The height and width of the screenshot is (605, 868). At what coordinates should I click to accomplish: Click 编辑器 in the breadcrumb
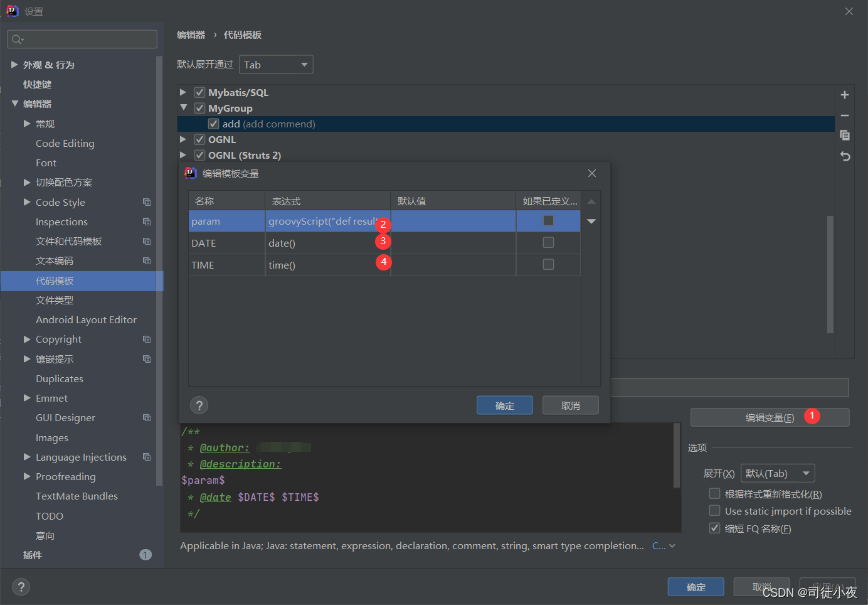pyautogui.click(x=191, y=35)
